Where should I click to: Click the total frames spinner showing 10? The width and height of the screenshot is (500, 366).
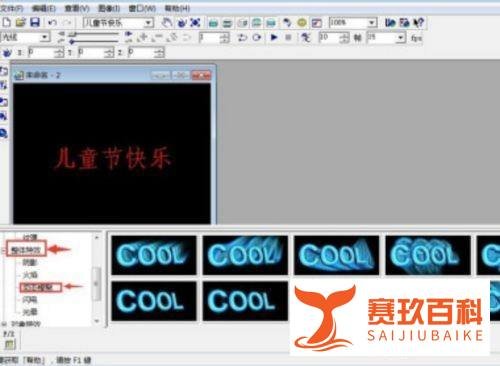pos(345,38)
